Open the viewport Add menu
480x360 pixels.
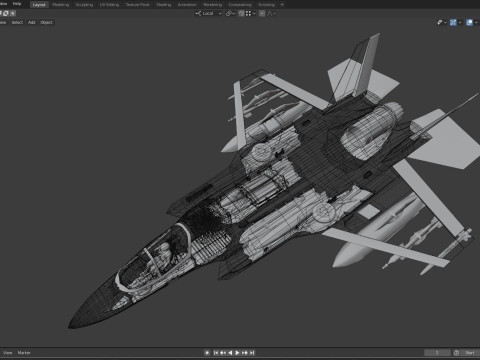32,22
